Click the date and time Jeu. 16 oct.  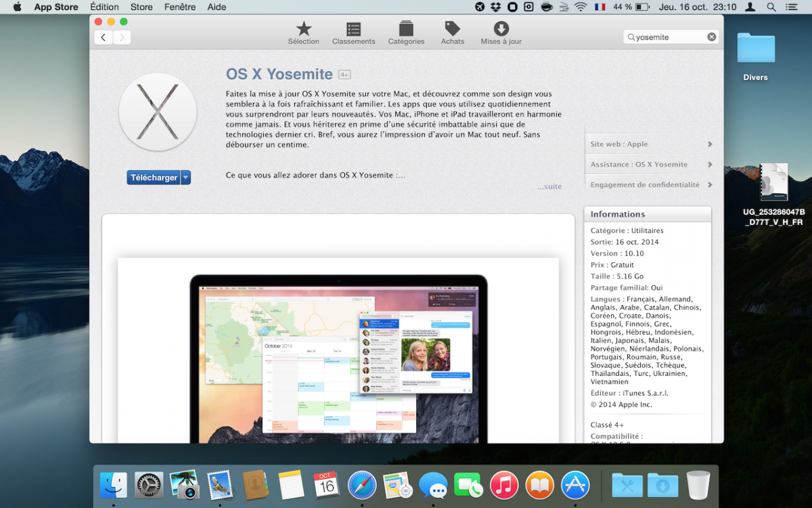[697, 7]
